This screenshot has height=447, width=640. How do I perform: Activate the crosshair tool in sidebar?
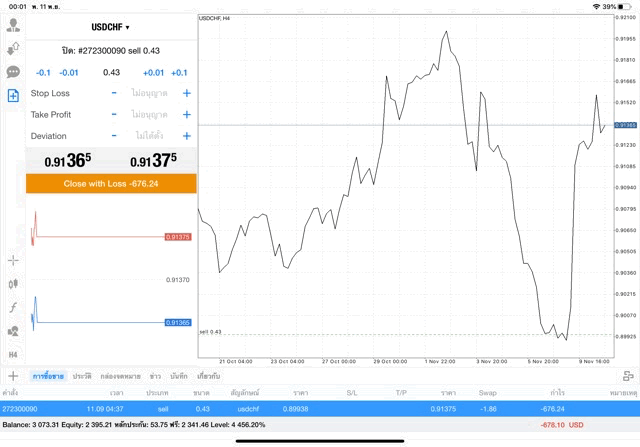point(13,260)
